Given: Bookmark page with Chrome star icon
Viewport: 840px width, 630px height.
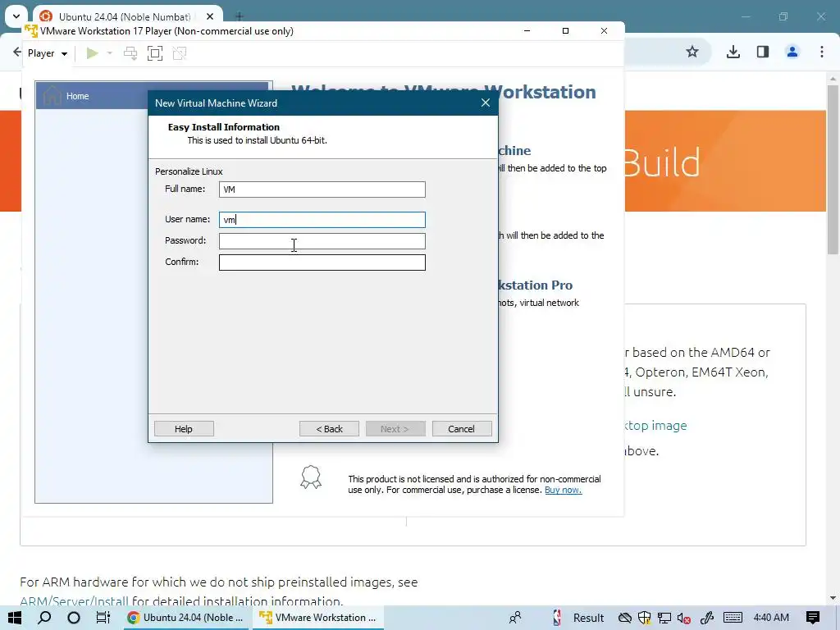Looking at the screenshot, I should pos(692,52).
